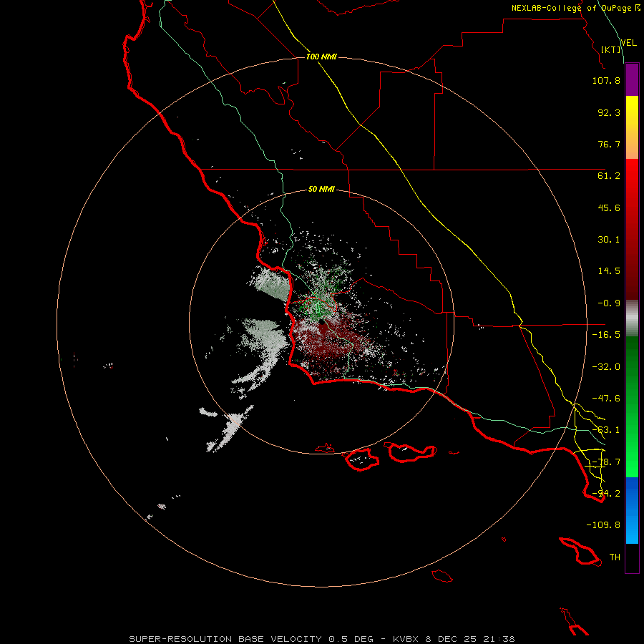
Task: Click the Super-Resolution Base Velocity caption
Action: tap(322, 639)
